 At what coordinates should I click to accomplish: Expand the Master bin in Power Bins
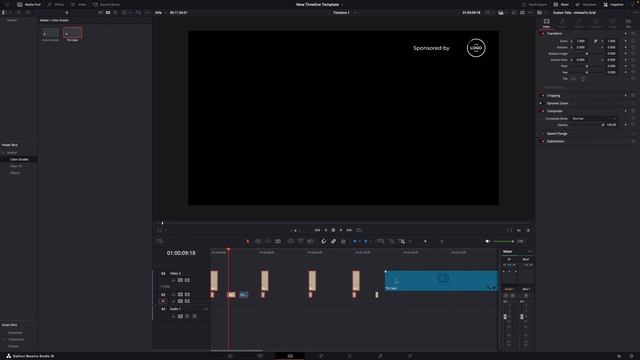[x=4, y=153]
